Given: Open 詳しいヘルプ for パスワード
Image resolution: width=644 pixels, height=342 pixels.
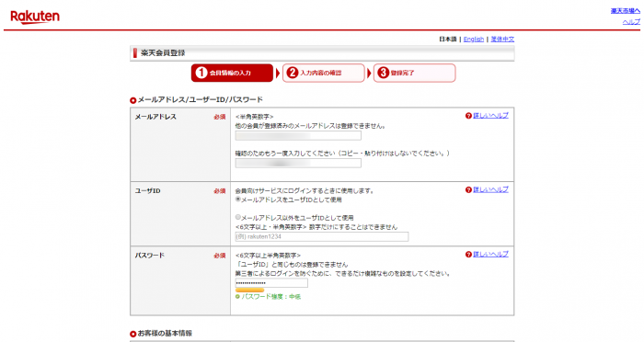Looking at the screenshot, I should (x=490, y=255).
